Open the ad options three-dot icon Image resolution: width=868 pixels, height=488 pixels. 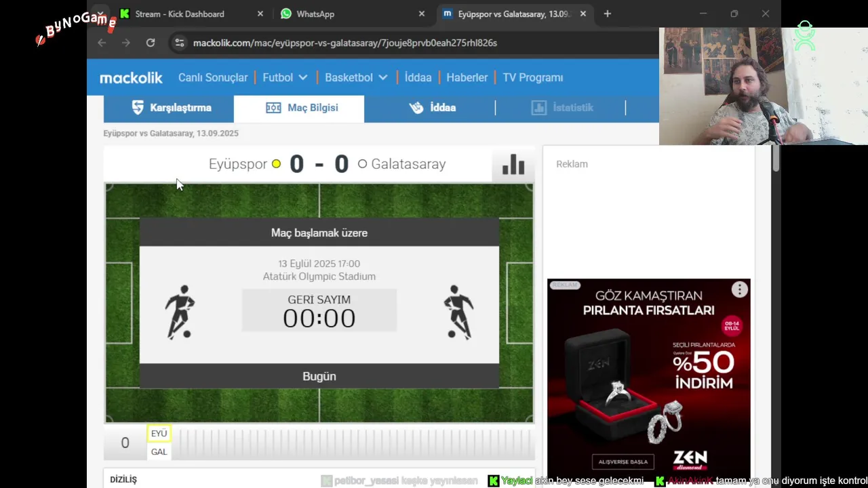(x=739, y=290)
